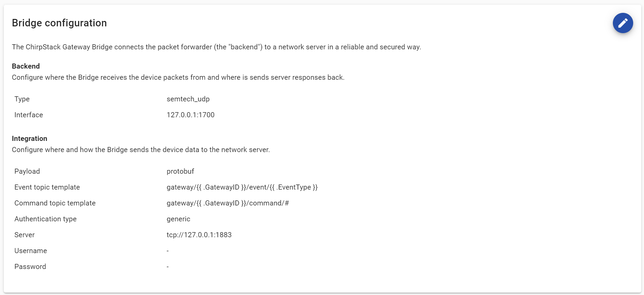Click the Event topic template label
The image size is (644, 295).
point(47,187)
